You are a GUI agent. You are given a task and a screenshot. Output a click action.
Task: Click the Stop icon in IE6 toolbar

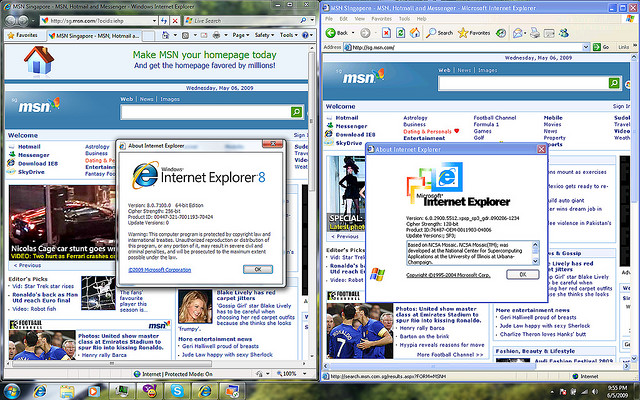(386, 33)
